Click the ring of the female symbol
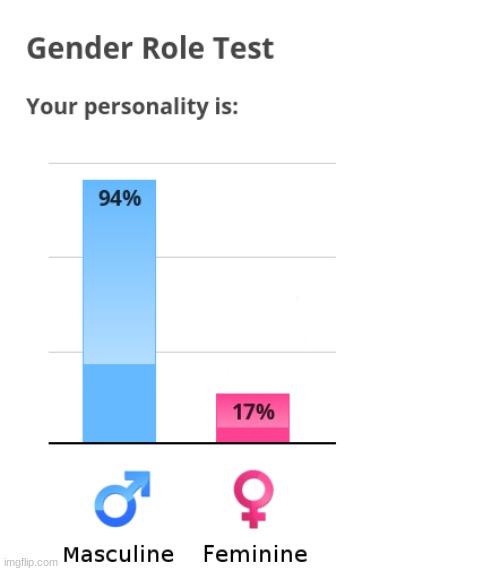Screen dimensions: 500x571 pyautogui.click(x=253, y=489)
